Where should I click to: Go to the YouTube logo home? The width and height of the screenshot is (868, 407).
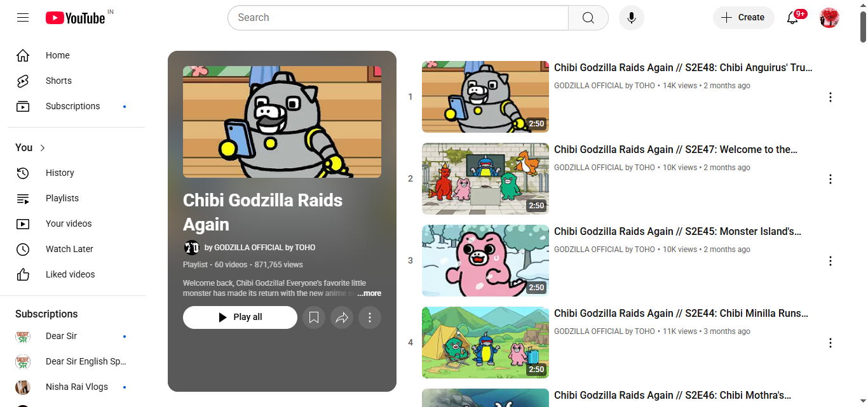click(x=75, y=18)
